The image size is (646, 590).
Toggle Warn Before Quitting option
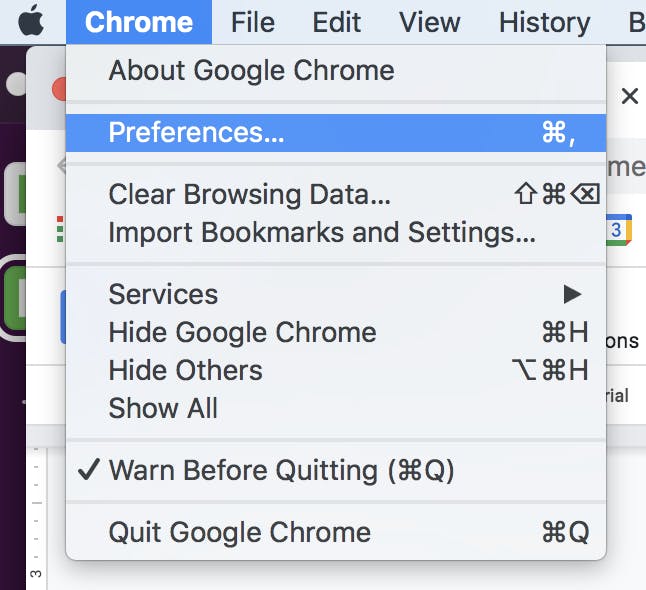[280, 470]
